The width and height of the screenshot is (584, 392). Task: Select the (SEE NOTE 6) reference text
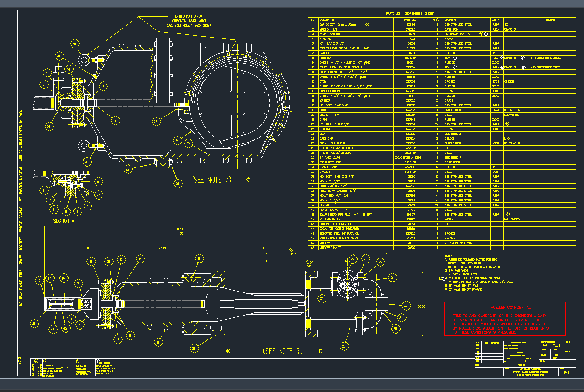282,350
